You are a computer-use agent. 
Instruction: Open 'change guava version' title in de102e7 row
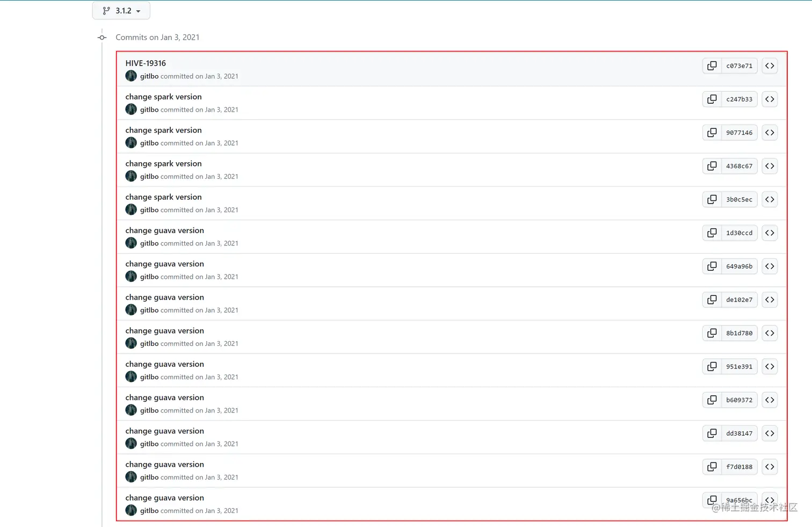click(164, 297)
